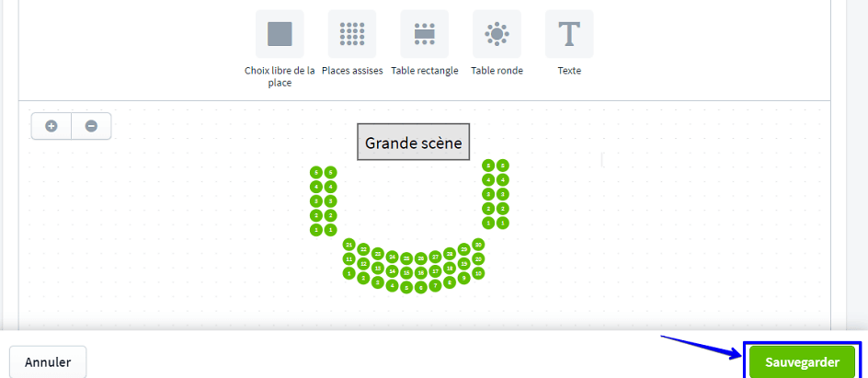Click seat 5 in the curved bottom row
The height and width of the screenshot is (378, 868).
[x=406, y=287]
